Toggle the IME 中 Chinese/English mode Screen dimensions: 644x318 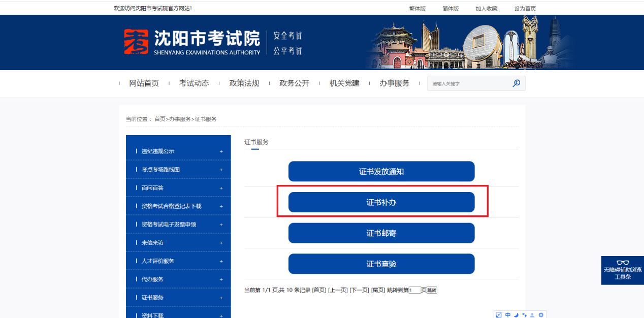tap(507, 315)
